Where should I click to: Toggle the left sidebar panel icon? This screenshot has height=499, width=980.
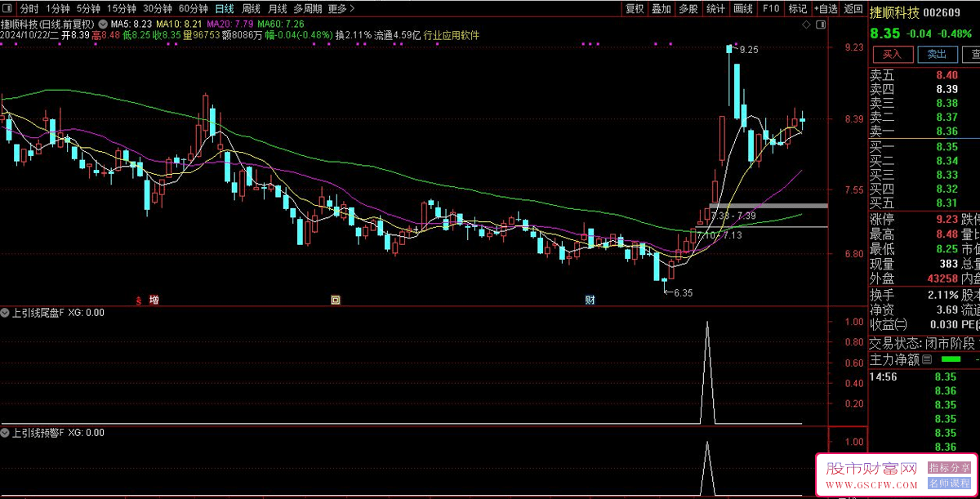[x=9, y=9]
